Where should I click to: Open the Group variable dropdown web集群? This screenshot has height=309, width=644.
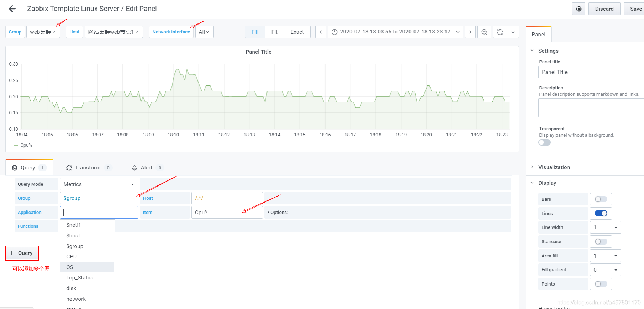[43, 32]
